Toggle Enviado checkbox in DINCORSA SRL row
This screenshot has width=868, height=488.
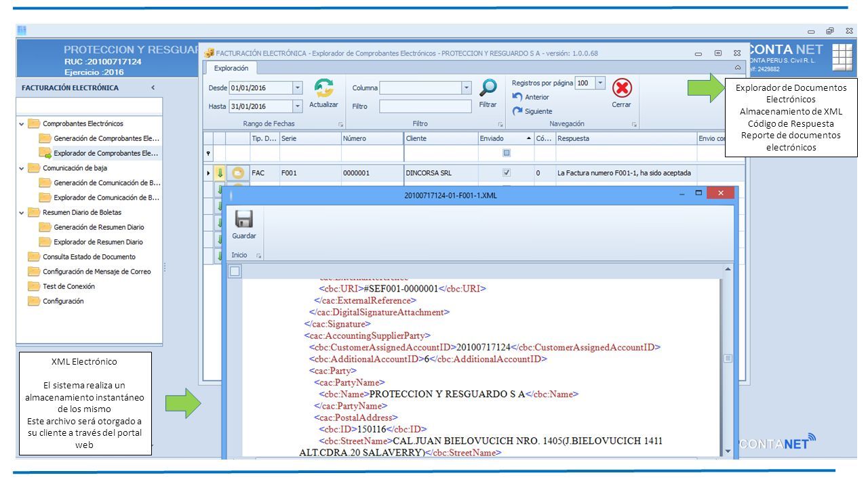[x=506, y=173]
